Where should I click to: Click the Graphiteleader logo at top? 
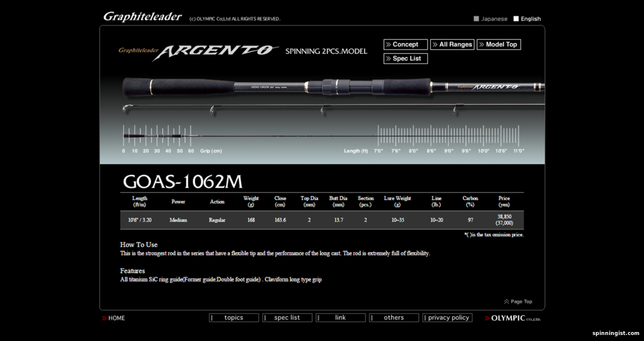[143, 17]
